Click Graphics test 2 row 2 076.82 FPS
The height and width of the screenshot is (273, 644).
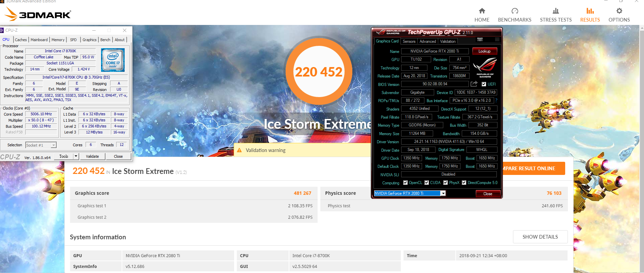[194, 217]
